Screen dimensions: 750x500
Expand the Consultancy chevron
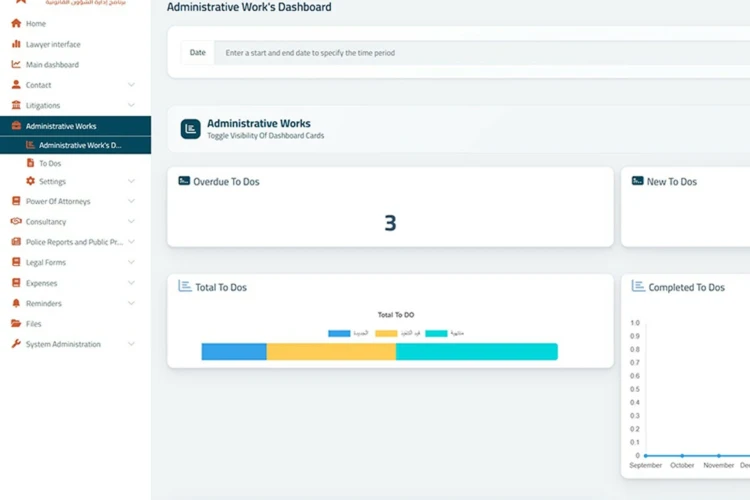click(x=131, y=221)
